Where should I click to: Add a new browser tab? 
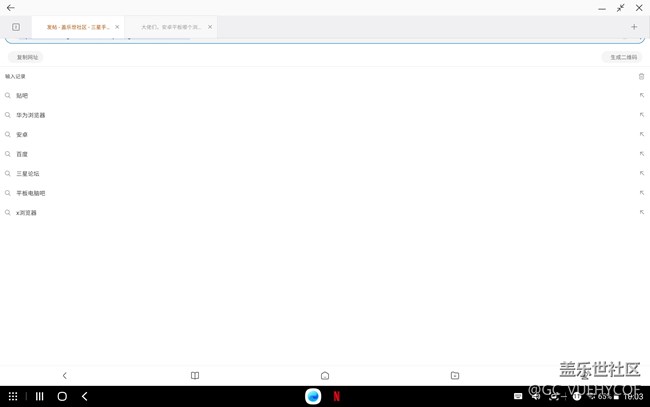pos(634,27)
